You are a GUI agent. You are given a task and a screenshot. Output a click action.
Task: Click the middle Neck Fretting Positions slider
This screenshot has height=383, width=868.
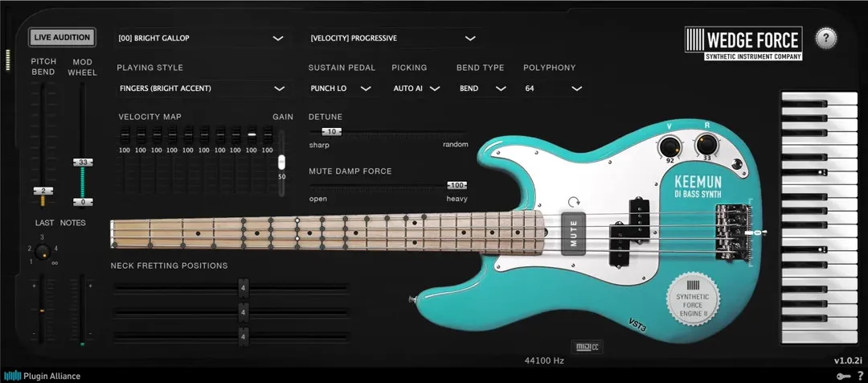pos(231,313)
